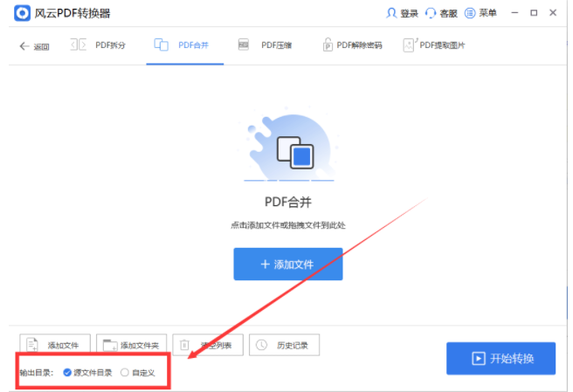Click the PDF提取图片 icon
The width and height of the screenshot is (573, 392).
pos(409,45)
